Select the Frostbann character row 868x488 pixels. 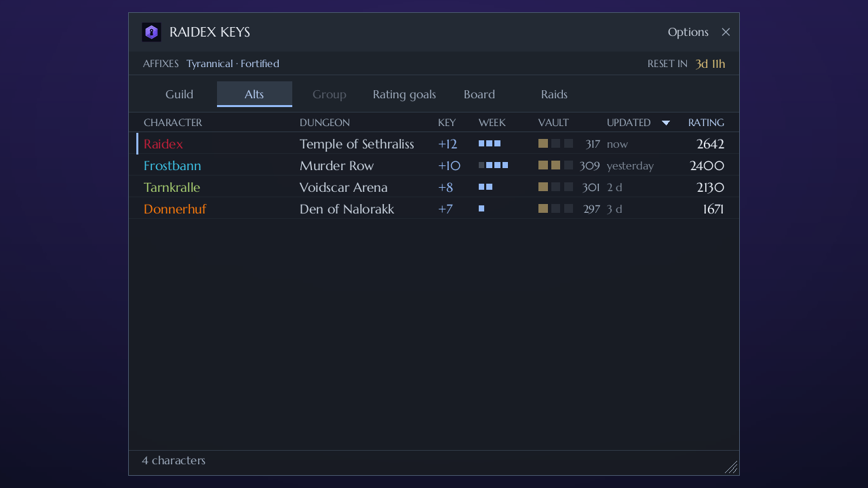(434, 165)
